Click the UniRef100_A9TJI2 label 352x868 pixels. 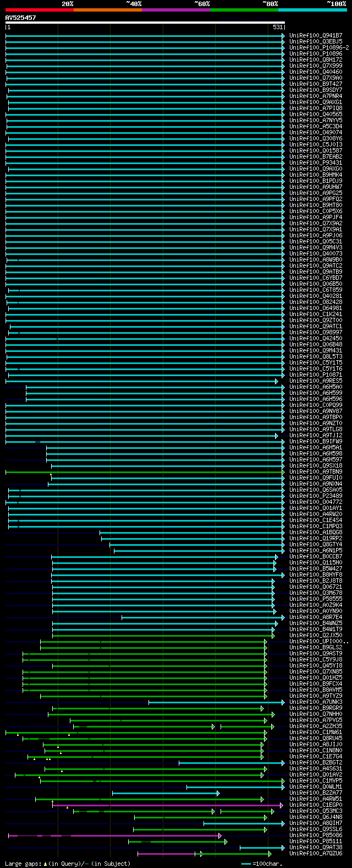316,435
